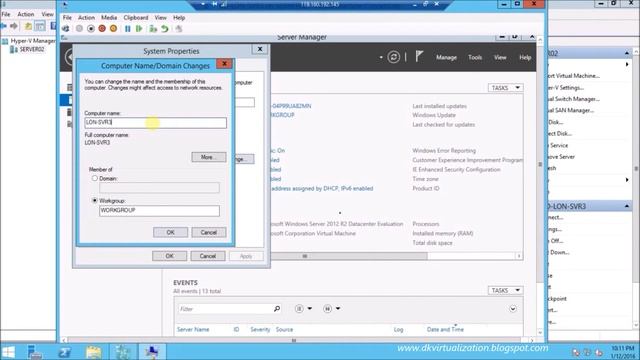
Task: Open the Help menu in the VM connection window
Action: click(179, 18)
